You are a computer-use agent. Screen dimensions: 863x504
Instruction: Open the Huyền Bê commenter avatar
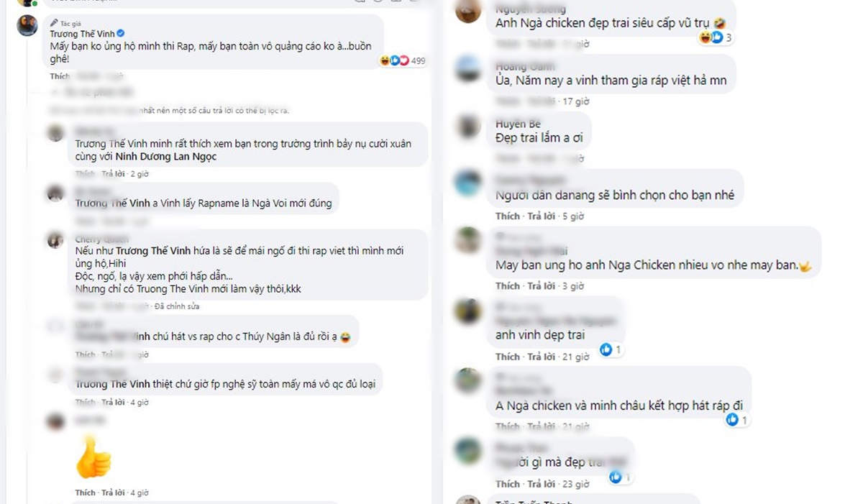tap(468, 127)
